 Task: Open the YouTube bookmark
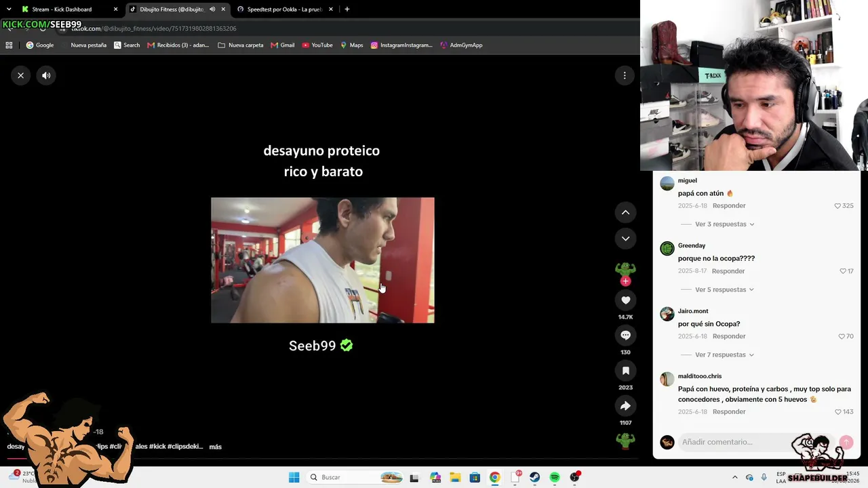[317, 45]
